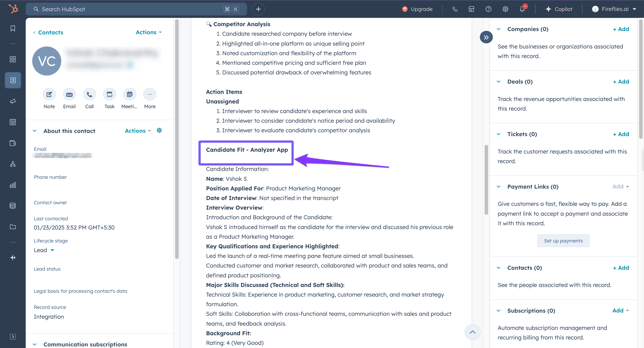Collapse the About this contact section
Image resolution: width=644 pixels, height=348 pixels.
35,131
